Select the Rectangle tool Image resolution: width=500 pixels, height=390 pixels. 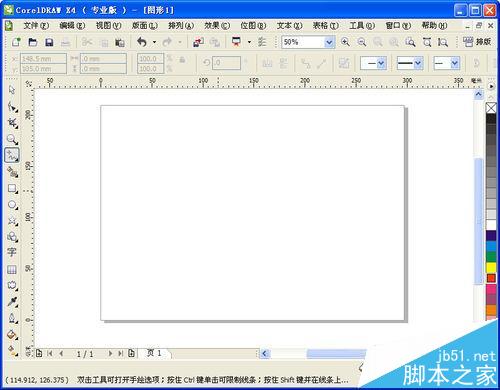[x=12, y=189]
